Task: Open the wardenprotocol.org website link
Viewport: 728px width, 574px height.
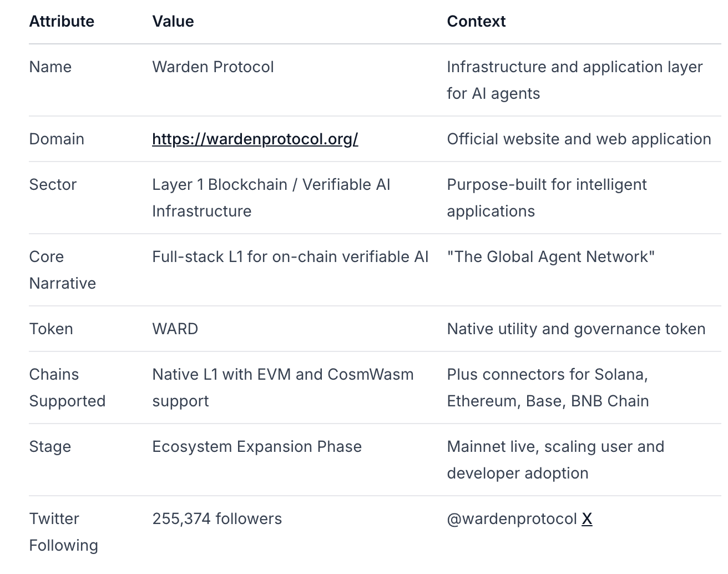Action: [x=255, y=139]
